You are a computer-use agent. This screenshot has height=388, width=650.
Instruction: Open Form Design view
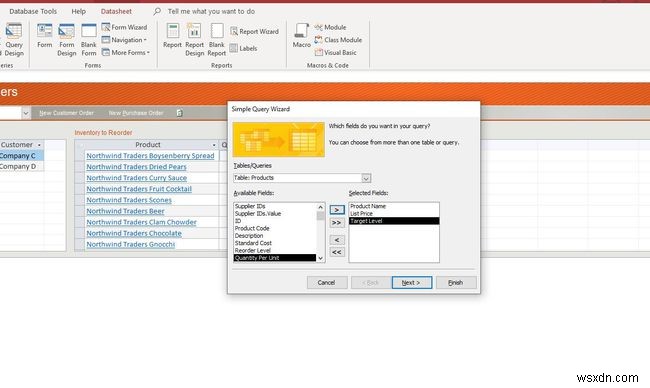click(66, 40)
